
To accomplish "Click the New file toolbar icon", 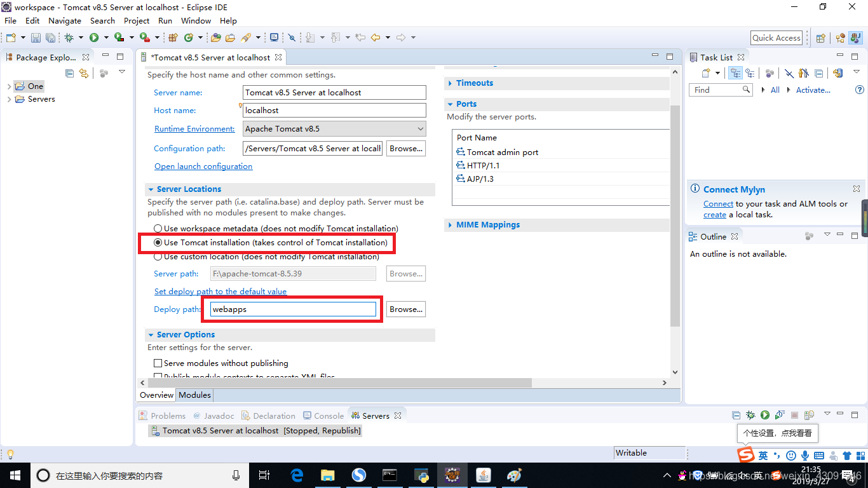I will point(11,37).
